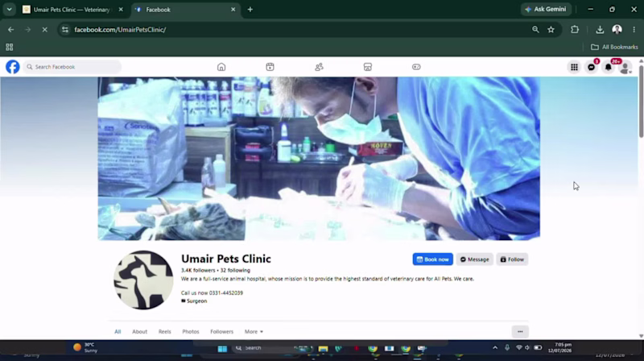Open File Explorer from the taskbar
Screen dimensions: 644x361
coord(324,348)
